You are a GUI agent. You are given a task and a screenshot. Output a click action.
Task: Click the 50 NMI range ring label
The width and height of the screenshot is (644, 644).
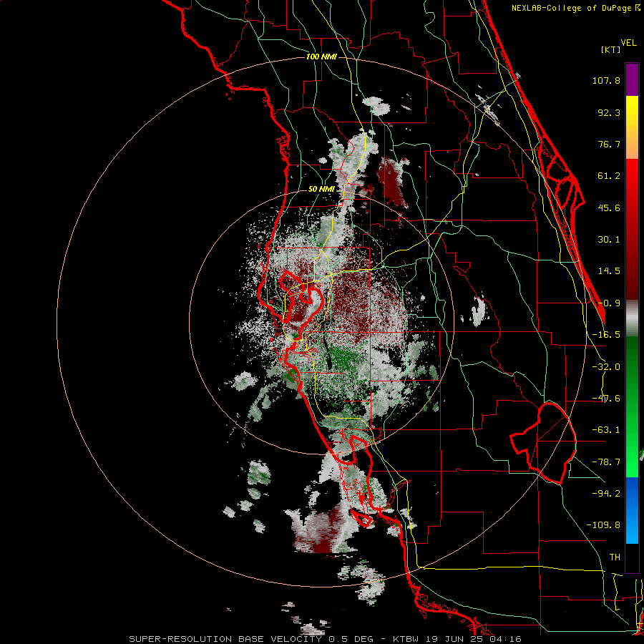321,190
